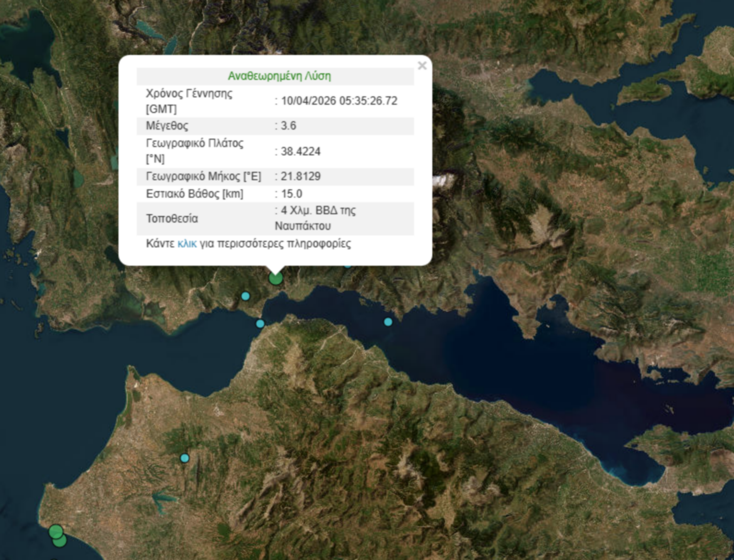Viewport: 734px width, 560px height.
Task: Click the cyan marker in the Gulf of Corinth waters
Action: click(388, 322)
